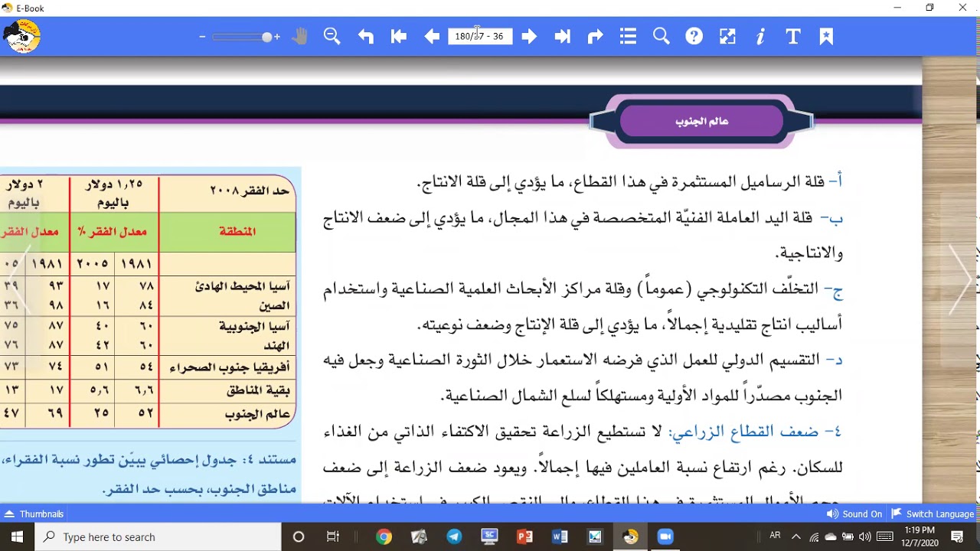The width and height of the screenshot is (980, 551).
Task: Expand the Thumbnails panel
Action: [x=34, y=514]
